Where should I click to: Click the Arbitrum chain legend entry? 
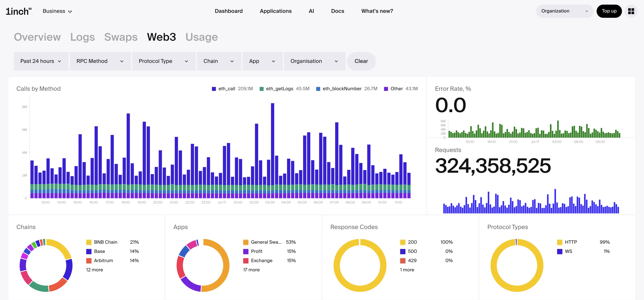112,260
